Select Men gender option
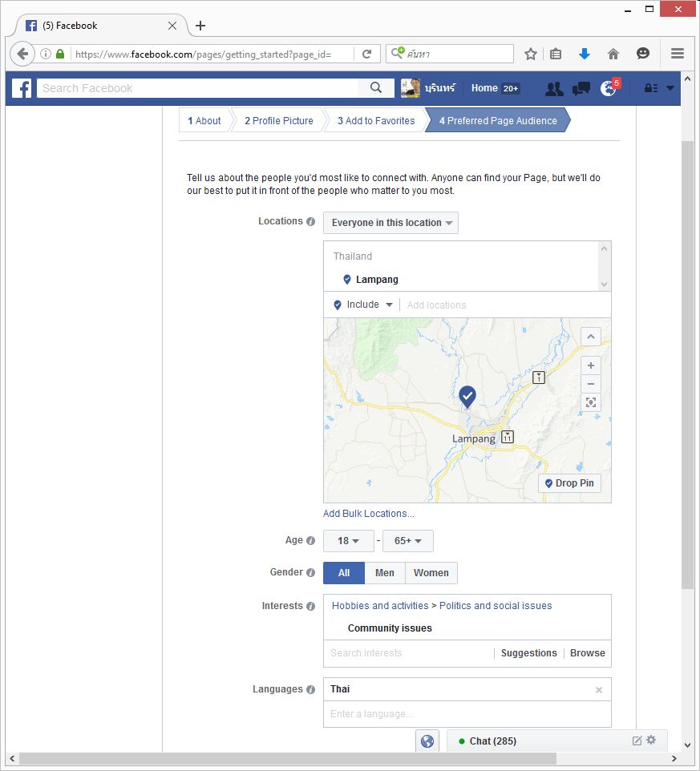This screenshot has width=700, height=771. 385,573
